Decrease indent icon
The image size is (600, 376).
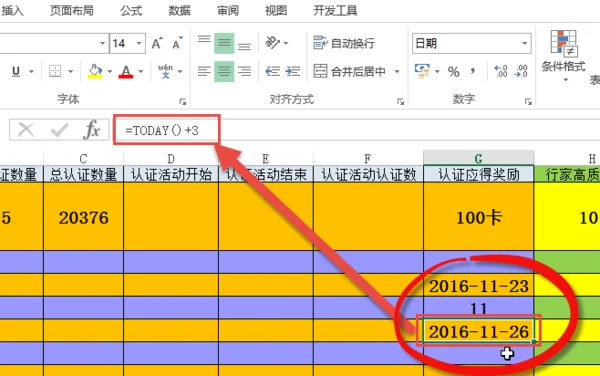tap(272, 71)
